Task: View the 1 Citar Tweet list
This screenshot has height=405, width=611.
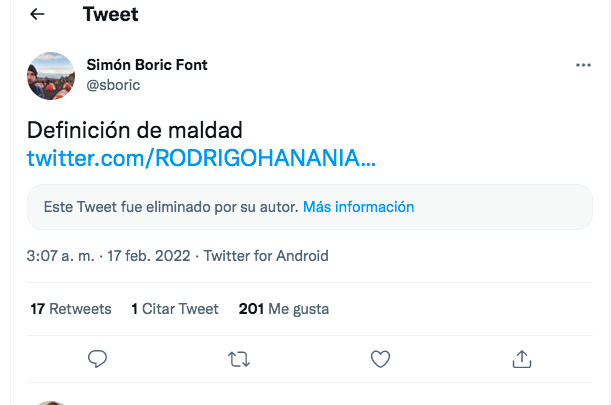Action: 175,309
